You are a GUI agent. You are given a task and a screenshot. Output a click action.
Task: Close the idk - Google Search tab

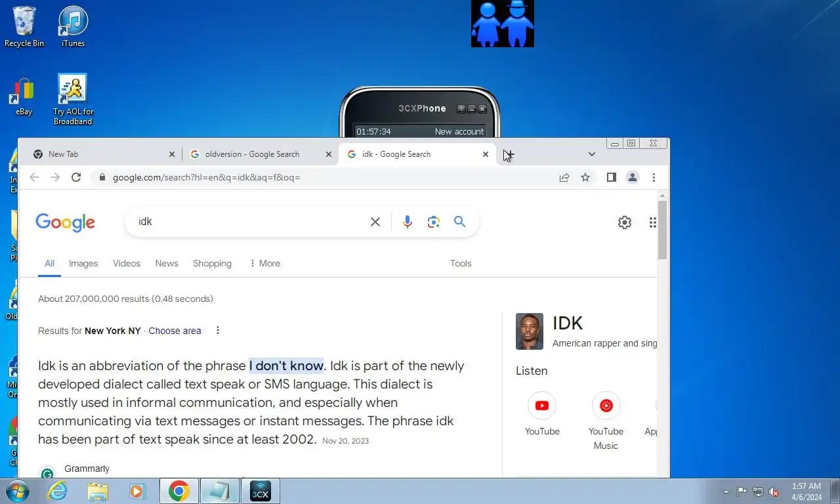click(x=486, y=154)
